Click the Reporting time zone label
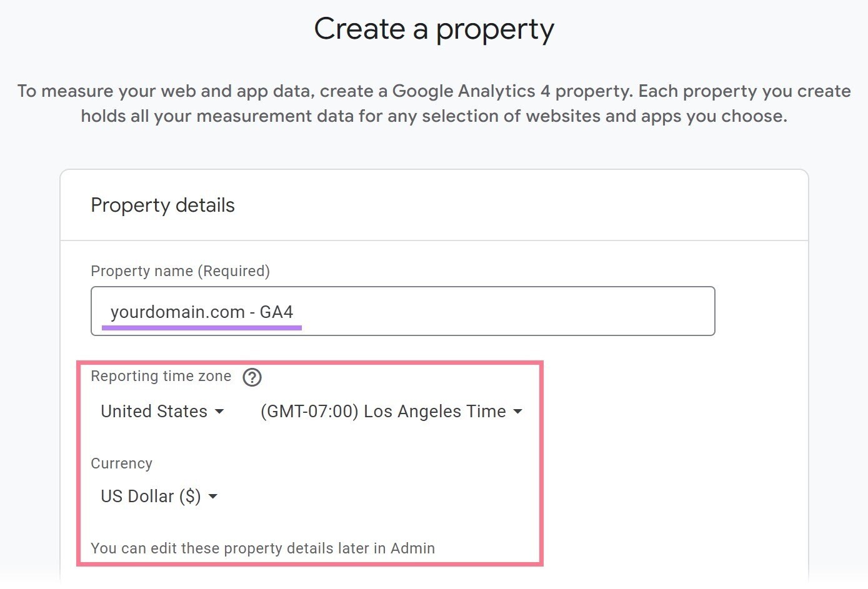The width and height of the screenshot is (868, 589). [x=161, y=375]
